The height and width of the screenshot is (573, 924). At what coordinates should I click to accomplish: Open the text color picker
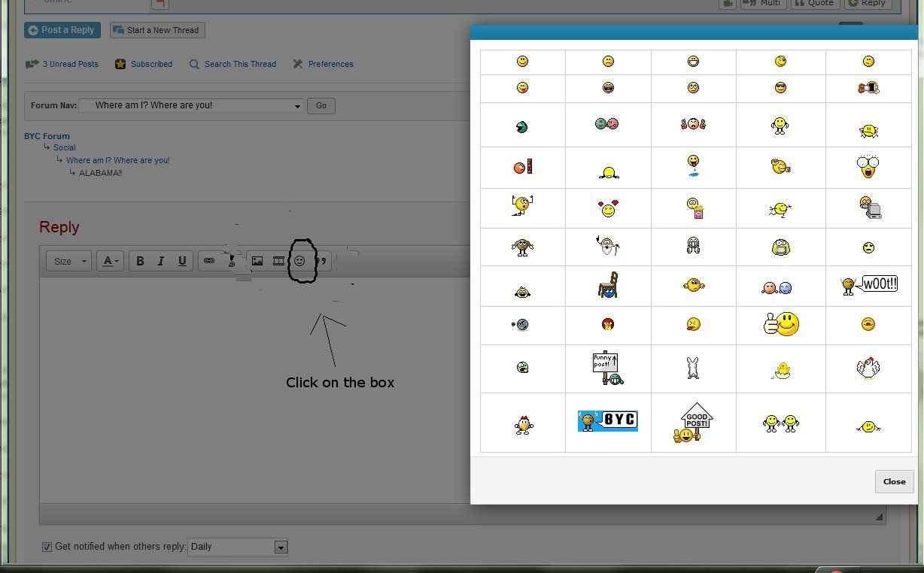[110, 261]
